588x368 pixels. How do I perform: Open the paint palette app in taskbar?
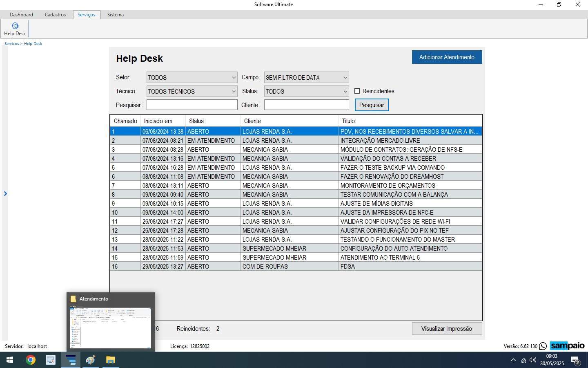(90, 360)
